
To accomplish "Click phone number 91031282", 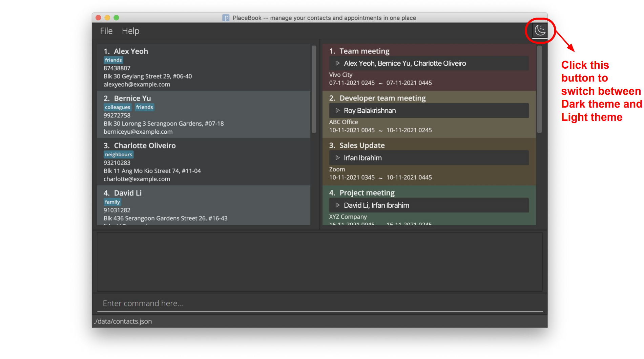I will point(117,210).
